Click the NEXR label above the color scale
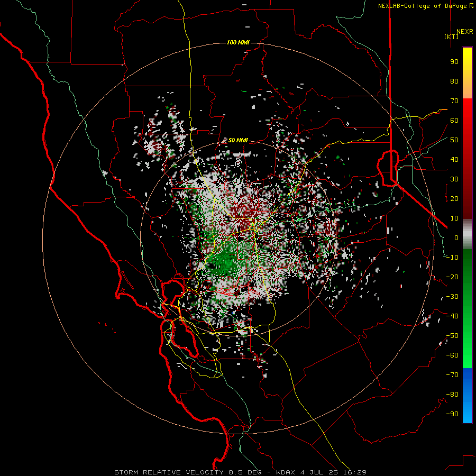The width and height of the screenshot is (476, 476). tap(464, 32)
